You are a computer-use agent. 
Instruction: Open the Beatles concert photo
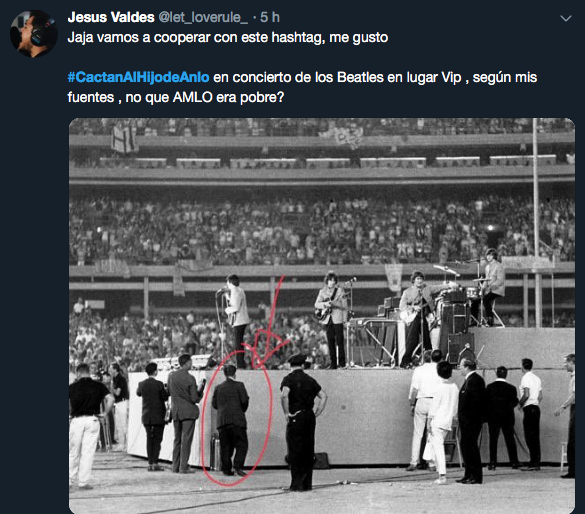pos(322,316)
